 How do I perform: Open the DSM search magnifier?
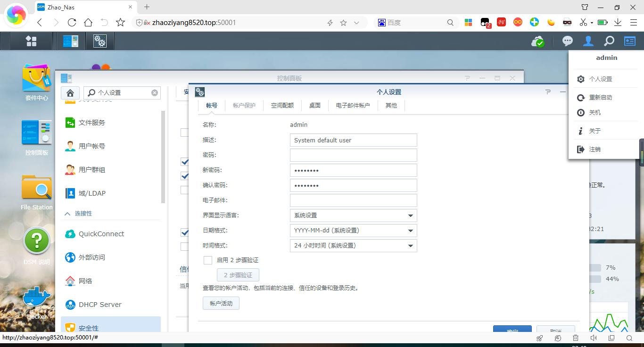(x=608, y=41)
